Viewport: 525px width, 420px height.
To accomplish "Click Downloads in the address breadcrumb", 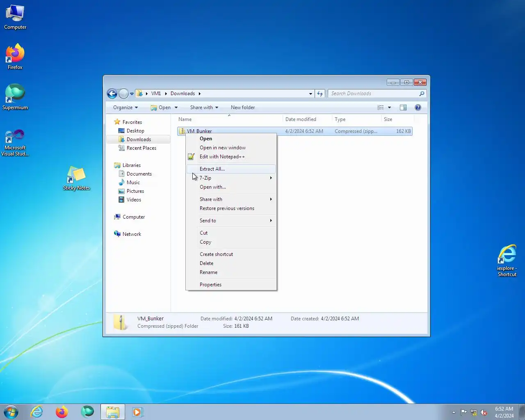I will pos(183,94).
